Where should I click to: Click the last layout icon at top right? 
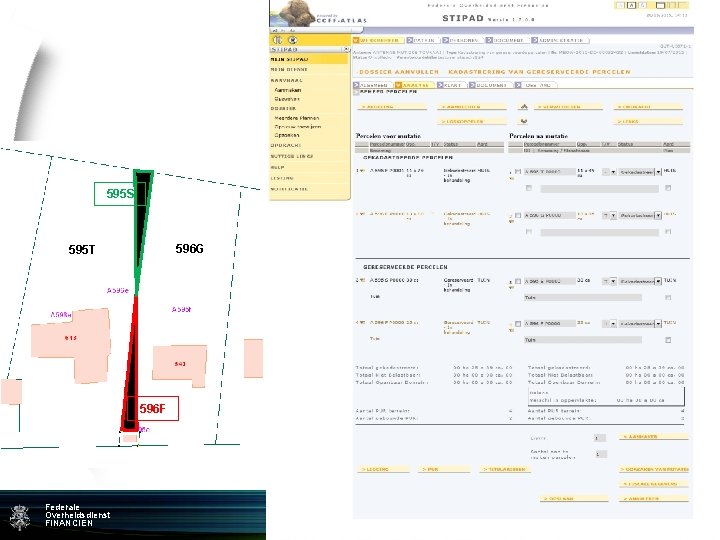pos(682,5)
